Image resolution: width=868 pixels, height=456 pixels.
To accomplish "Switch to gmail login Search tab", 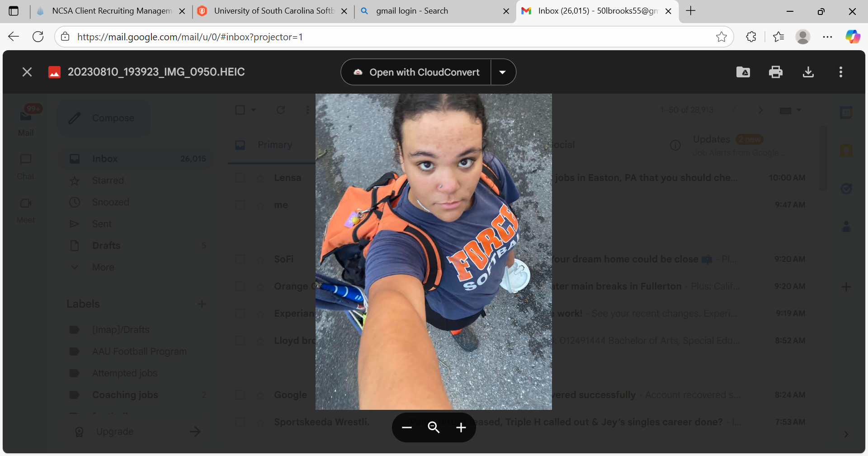I will 434,11.
